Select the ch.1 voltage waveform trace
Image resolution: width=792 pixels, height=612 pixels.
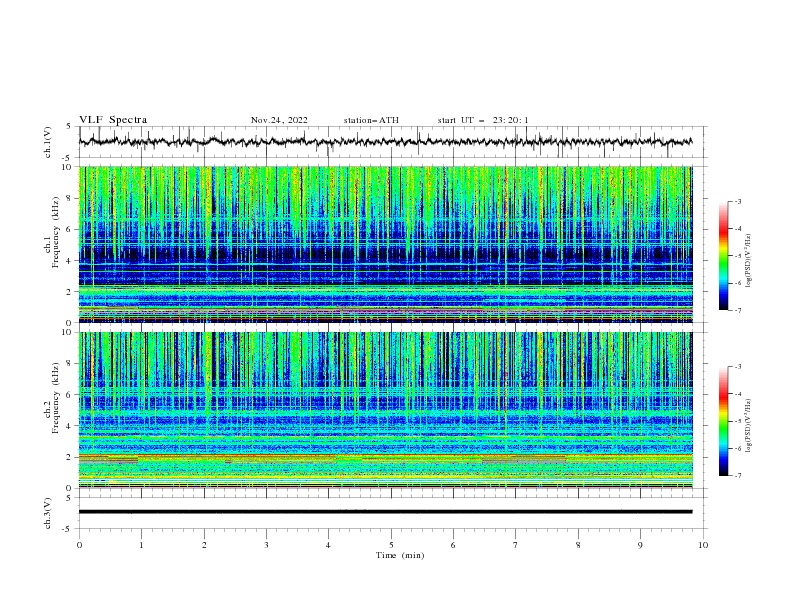click(385, 141)
